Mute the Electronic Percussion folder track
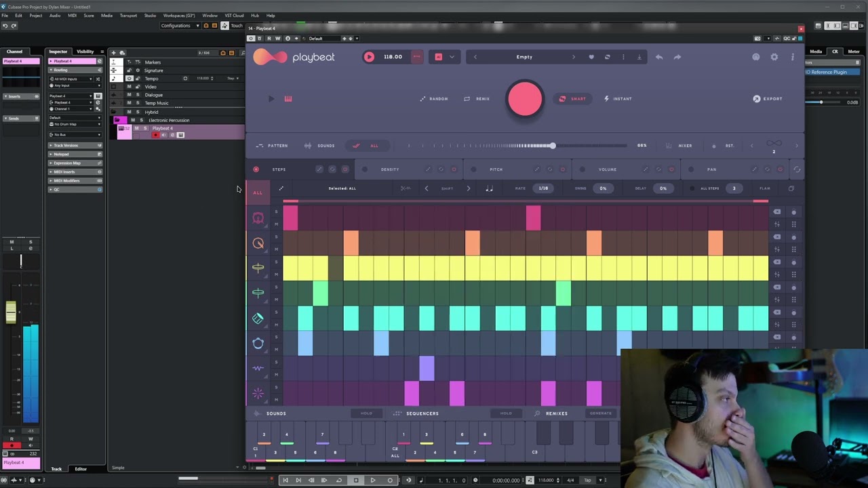 133,120
